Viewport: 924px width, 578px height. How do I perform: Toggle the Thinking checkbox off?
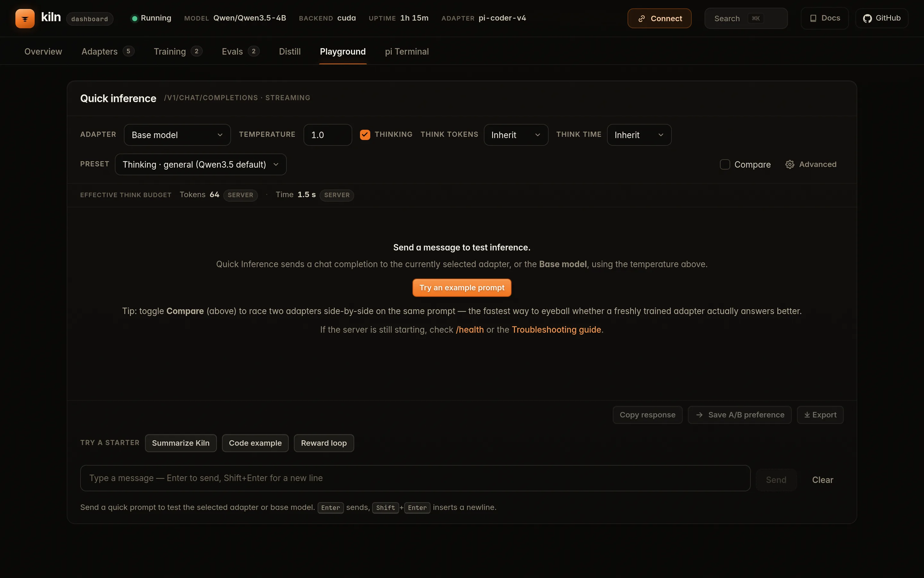(365, 135)
